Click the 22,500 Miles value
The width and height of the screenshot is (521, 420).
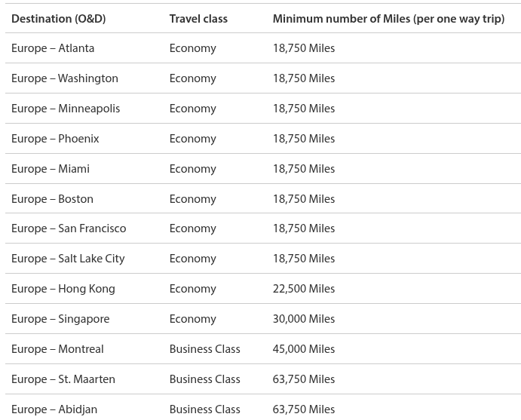point(303,289)
